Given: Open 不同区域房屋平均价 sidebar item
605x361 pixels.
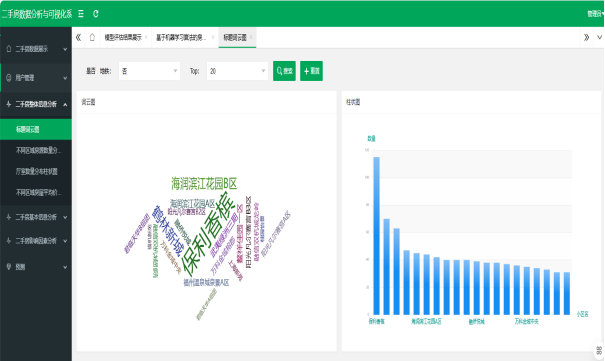Looking at the screenshot, I should (36, 192).
